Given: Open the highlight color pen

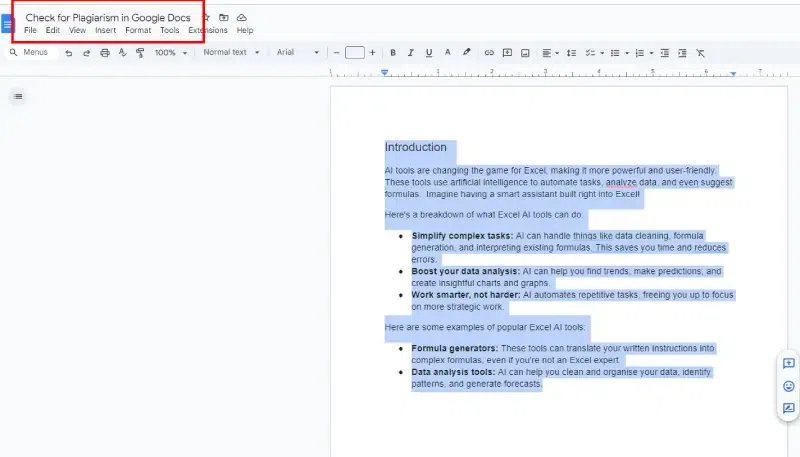Looking at the screenshot, I should (466, 53).
